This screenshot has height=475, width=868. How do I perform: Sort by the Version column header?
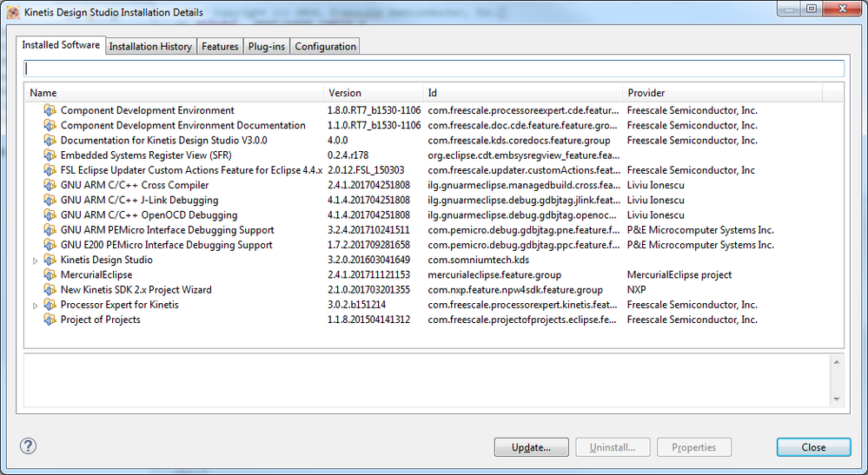click(374, 93)
